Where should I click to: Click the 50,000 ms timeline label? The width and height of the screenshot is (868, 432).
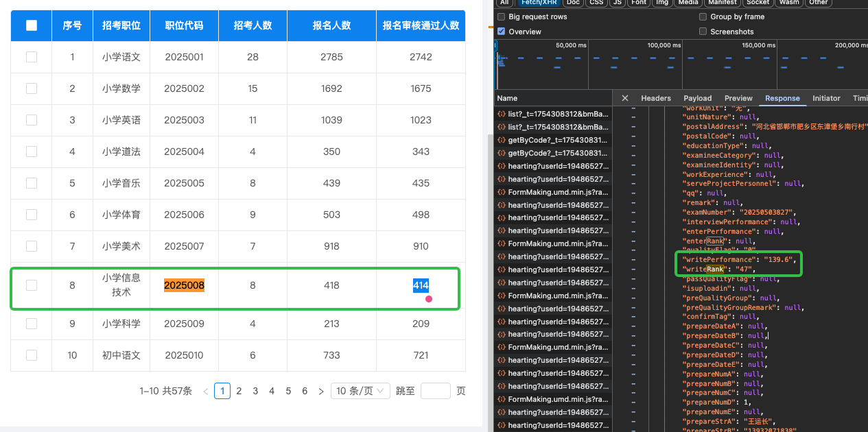[571, 45]
